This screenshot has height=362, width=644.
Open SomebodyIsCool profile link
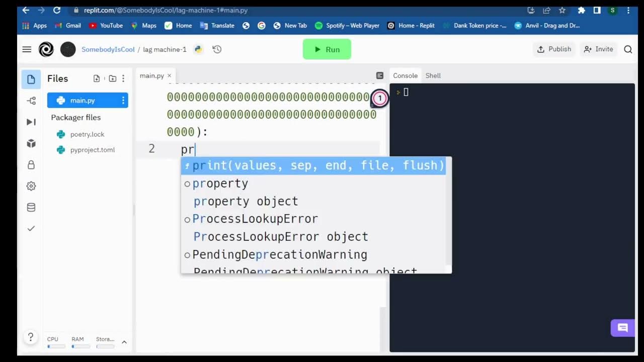[108, 49]
